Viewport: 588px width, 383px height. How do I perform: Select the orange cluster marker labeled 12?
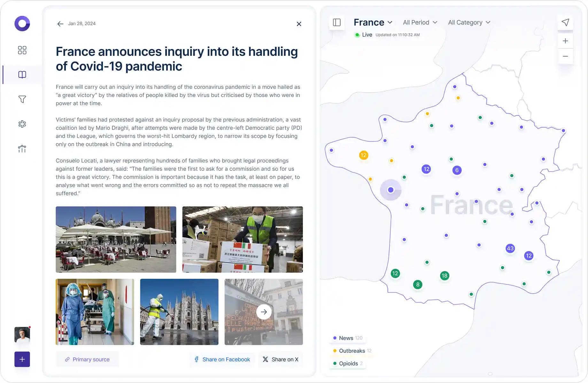(364, 155)
